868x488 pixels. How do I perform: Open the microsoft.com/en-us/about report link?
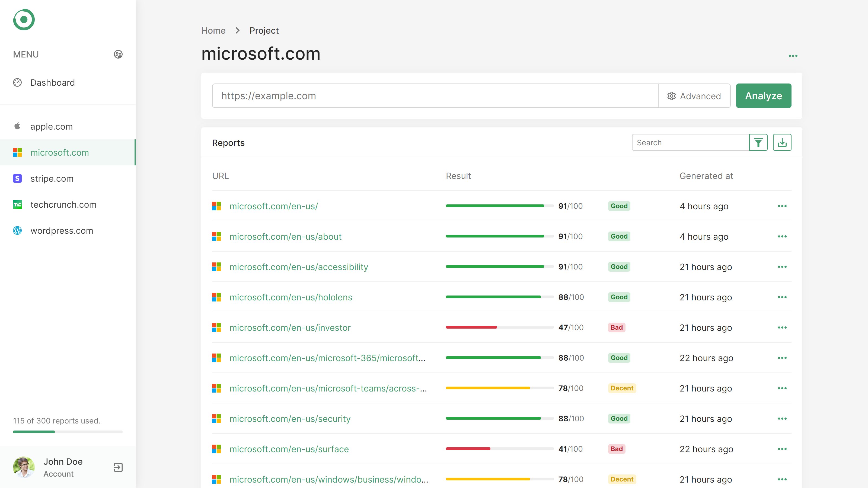[x=285, y=236]
